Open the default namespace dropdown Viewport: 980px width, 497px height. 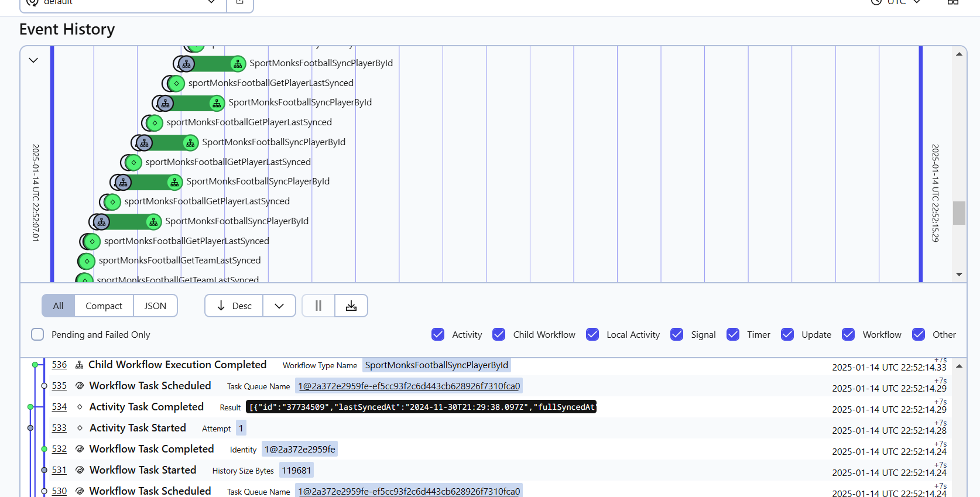[123, 3]
